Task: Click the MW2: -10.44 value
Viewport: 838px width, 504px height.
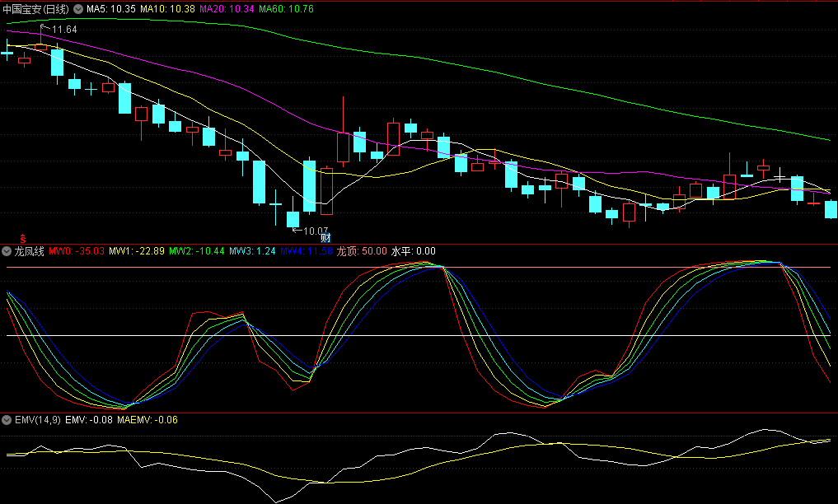Action: coord(197,251)
